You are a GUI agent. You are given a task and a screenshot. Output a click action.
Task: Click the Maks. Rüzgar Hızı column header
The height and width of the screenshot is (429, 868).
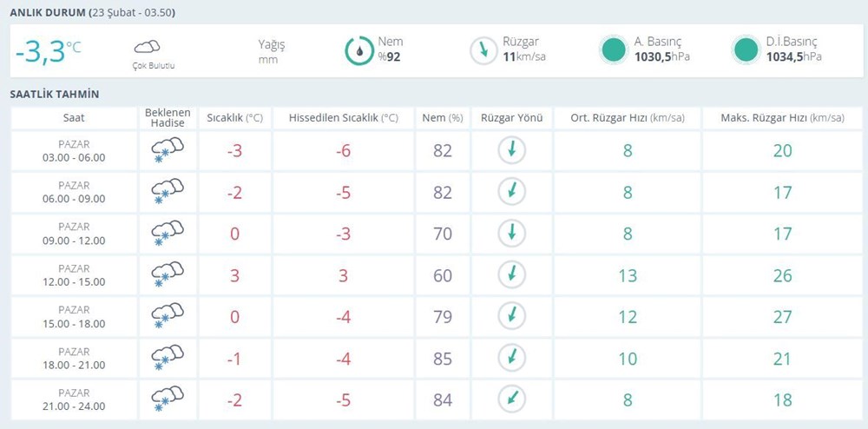click(782, 118)
